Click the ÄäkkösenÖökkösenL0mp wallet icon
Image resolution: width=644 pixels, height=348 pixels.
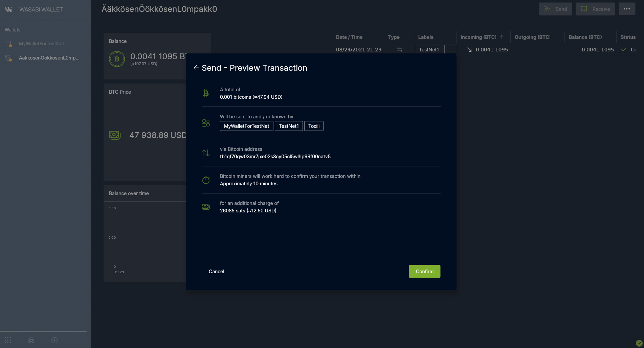[8, 58]
